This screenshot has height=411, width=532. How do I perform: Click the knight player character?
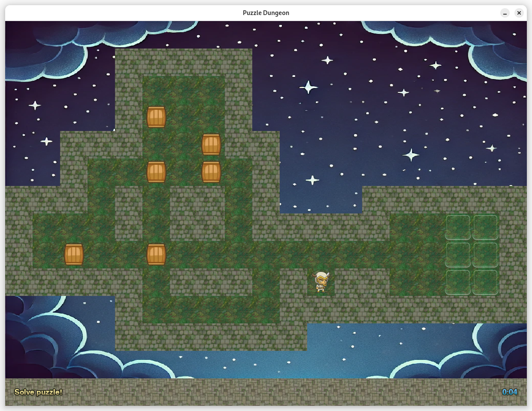[x=321, y=282]
